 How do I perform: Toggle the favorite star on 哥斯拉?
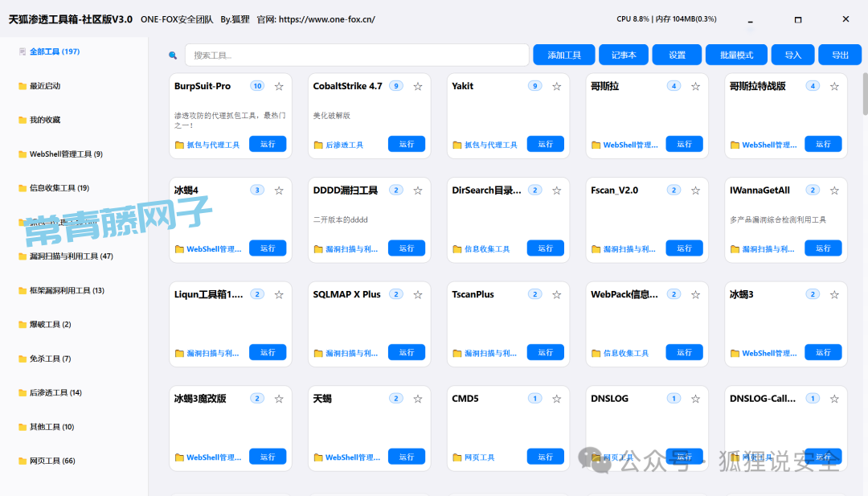pos(695,85)
